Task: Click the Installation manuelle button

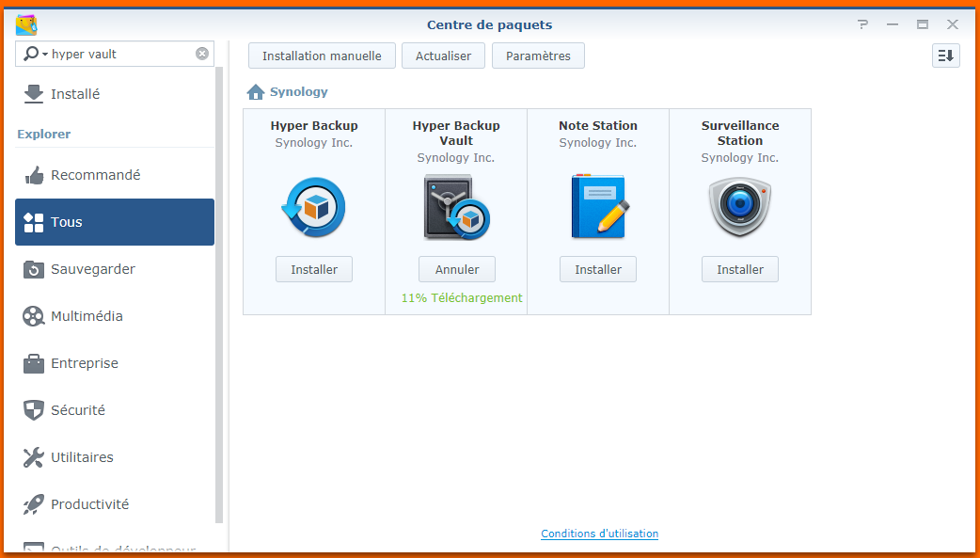Action: [322, 56]
